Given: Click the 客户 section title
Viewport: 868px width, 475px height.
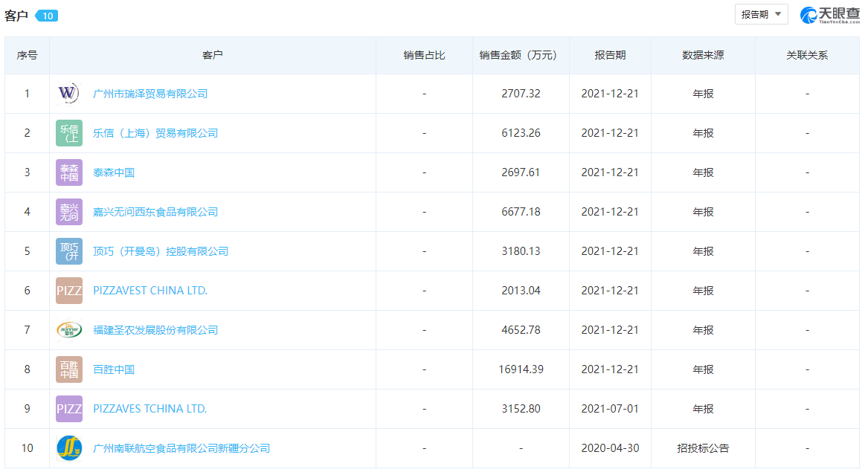Looking at the screenshot, I should (x=16, y=16).
